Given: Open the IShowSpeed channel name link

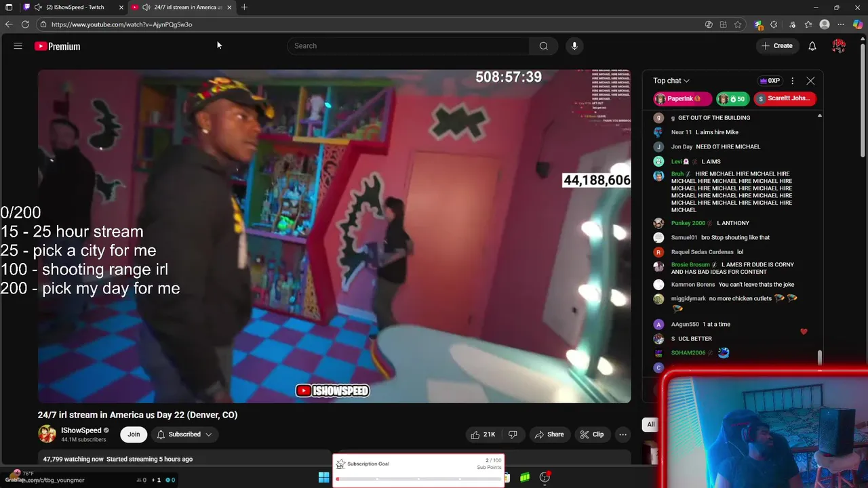Looking at the screenshot, I should pyautogui.click(x=81, y=430).
